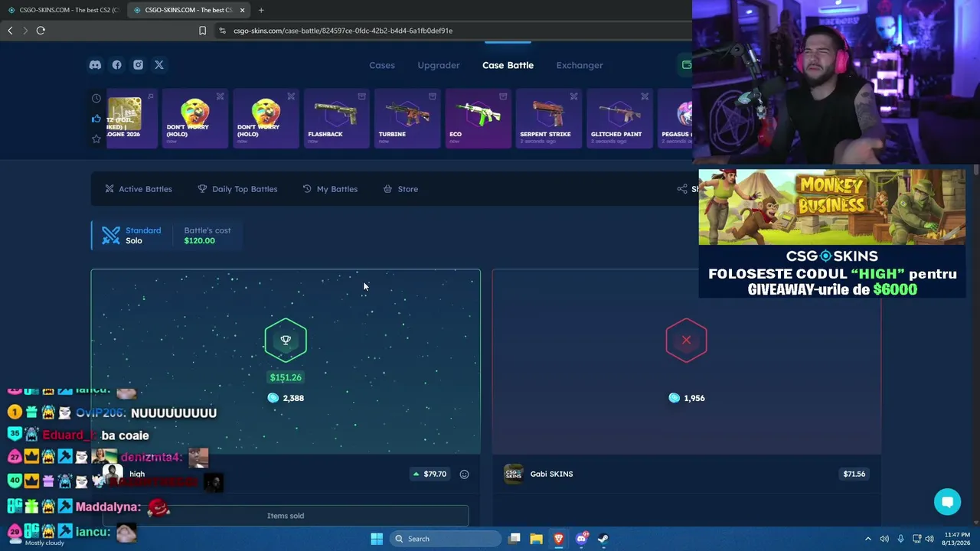
Task: Switch to the Active Battles tab
Action: (x=139, y=189)
